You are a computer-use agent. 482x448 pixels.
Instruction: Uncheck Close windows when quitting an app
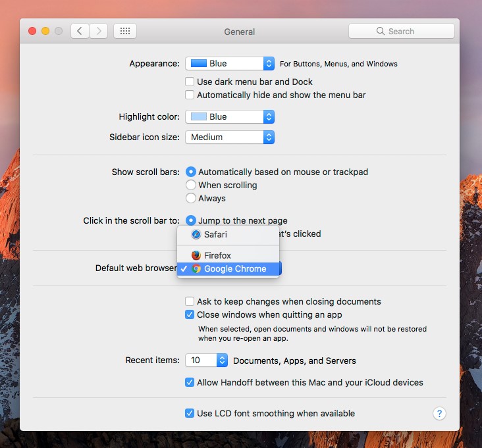[190, 315]
